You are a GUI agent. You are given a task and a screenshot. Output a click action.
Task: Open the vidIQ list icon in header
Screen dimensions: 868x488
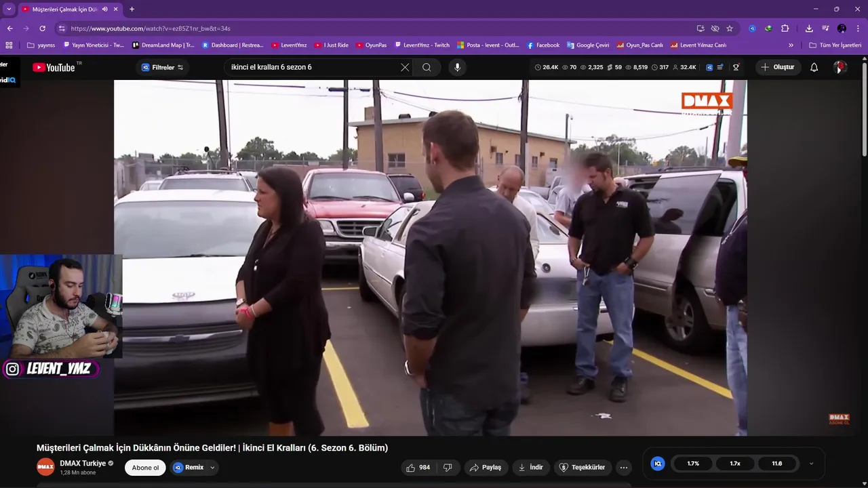tap(720, 67)
